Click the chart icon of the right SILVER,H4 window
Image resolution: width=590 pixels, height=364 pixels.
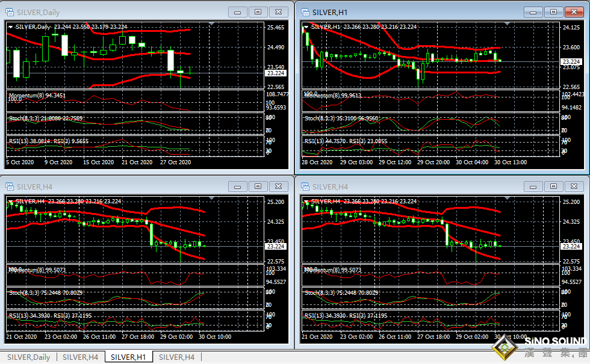(x=305, y=187)
